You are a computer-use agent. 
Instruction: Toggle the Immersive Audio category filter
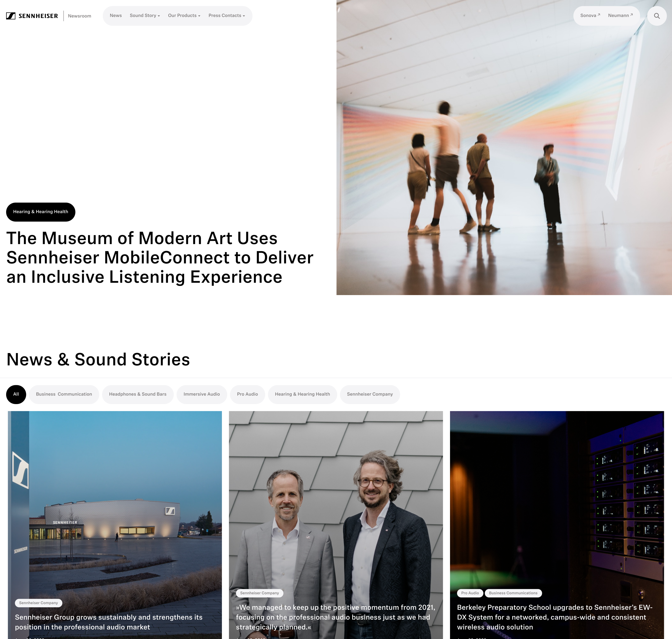pyautogui.click(x=202, y=394)
